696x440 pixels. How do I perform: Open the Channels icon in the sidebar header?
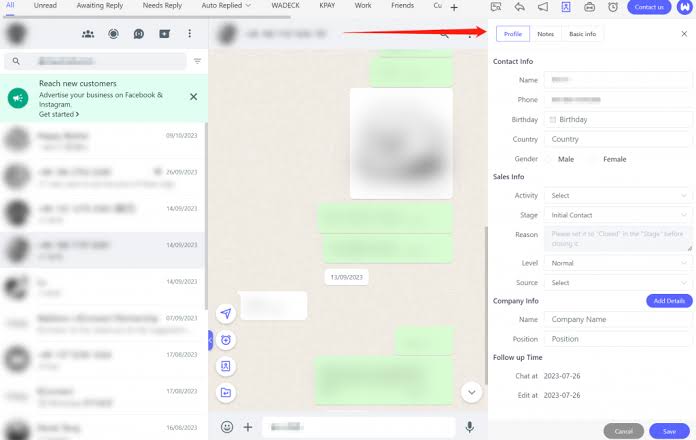(138, 34)
